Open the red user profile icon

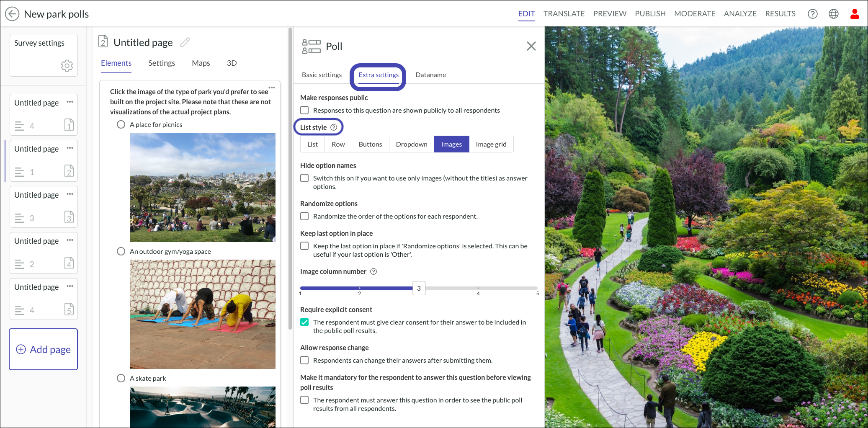(x=855, y=14)
